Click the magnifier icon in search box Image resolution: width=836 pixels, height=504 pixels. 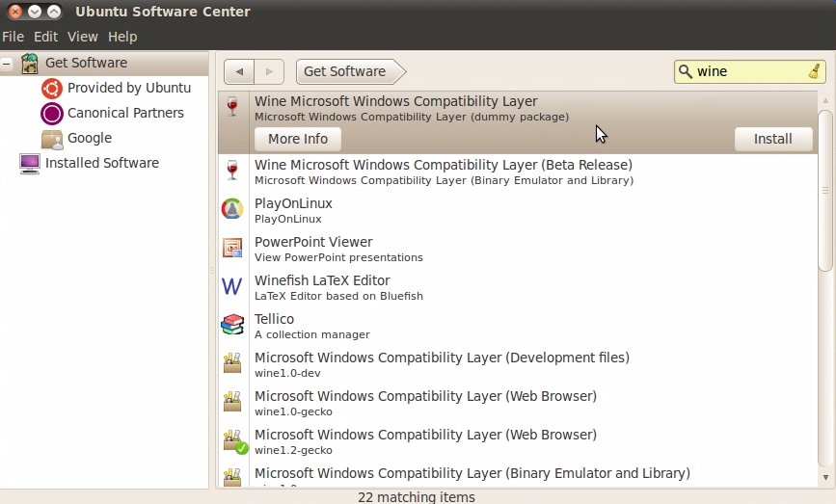click(686, 71)
